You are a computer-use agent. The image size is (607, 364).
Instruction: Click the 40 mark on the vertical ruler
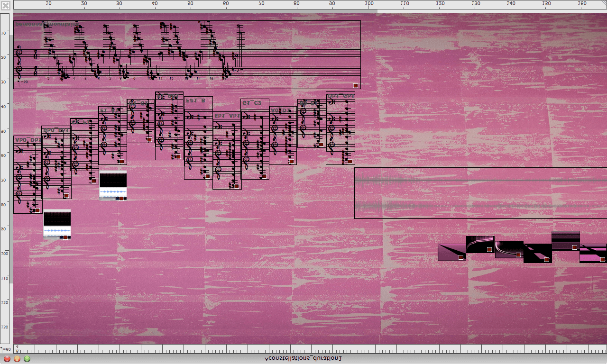click(x=4, y=107)
